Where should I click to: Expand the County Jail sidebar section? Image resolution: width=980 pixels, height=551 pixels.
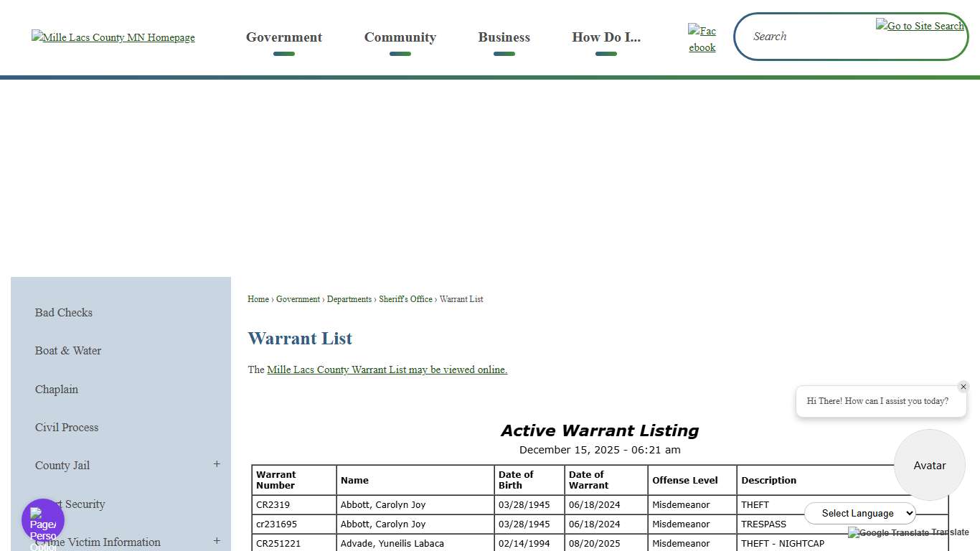click(217, 465)
